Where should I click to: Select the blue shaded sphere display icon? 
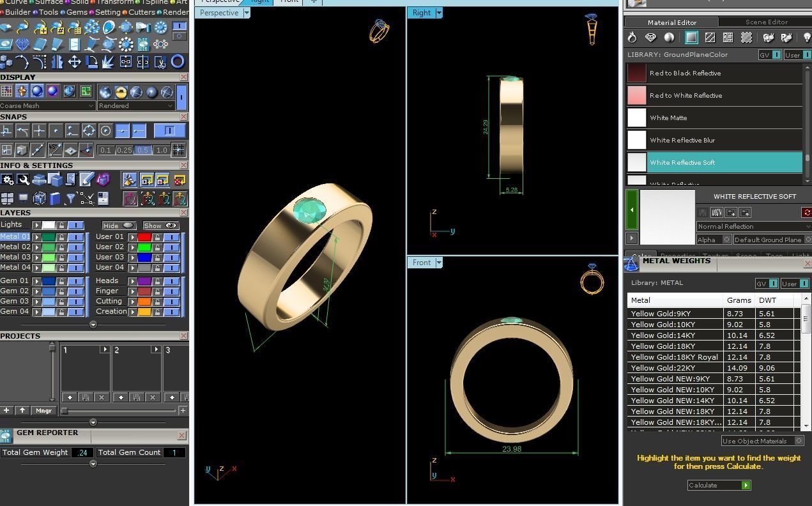[37, 91]
